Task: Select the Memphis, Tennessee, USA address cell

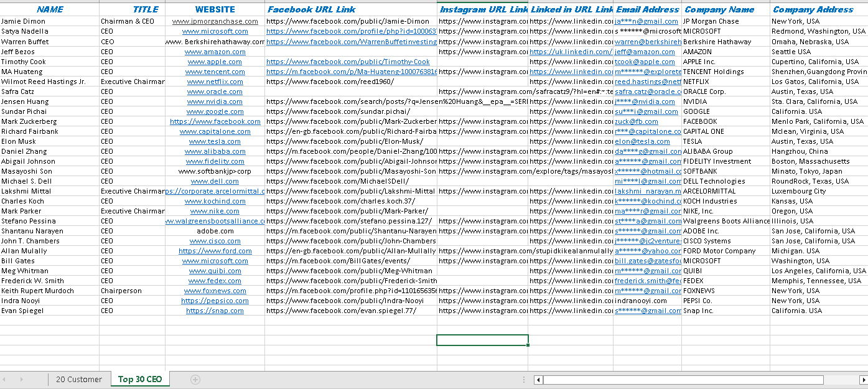Action: (x=819, y=281)
